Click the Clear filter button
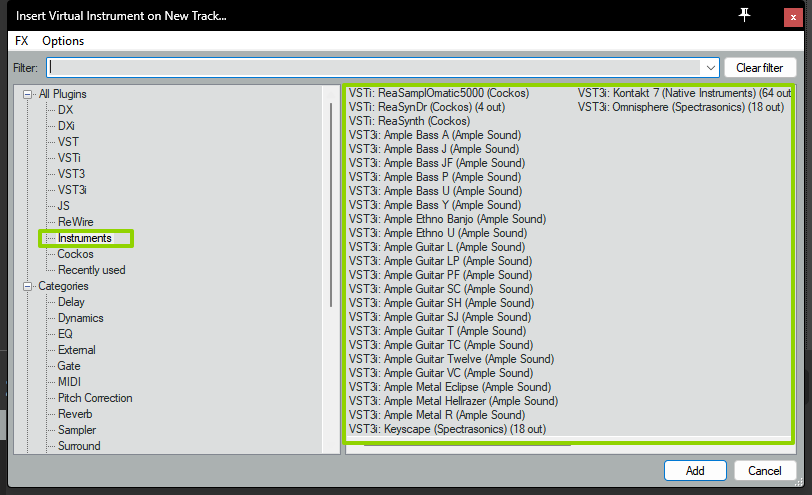 click(x=759, y=68)
